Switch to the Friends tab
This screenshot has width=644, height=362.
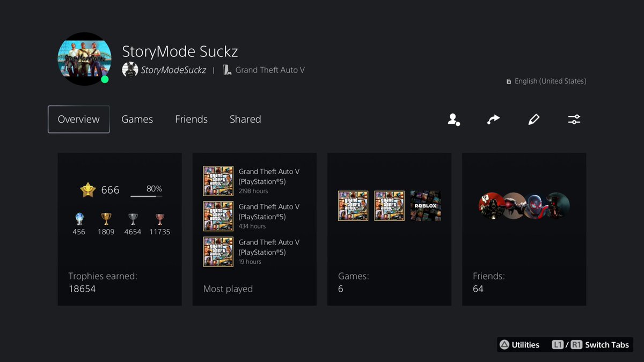coord(191,119)
